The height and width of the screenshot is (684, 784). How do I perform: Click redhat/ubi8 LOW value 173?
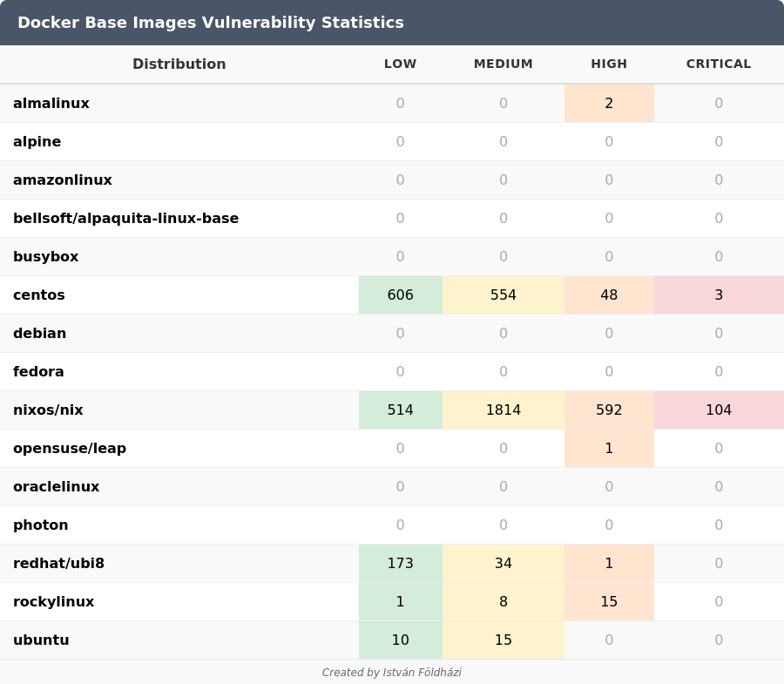click(401, 564)
